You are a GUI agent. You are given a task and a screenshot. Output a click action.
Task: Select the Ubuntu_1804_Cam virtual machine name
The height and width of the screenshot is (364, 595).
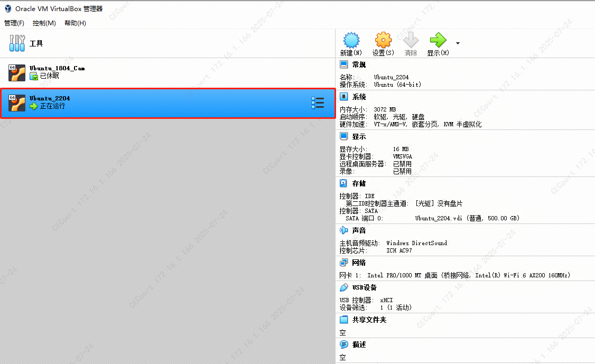57,68
